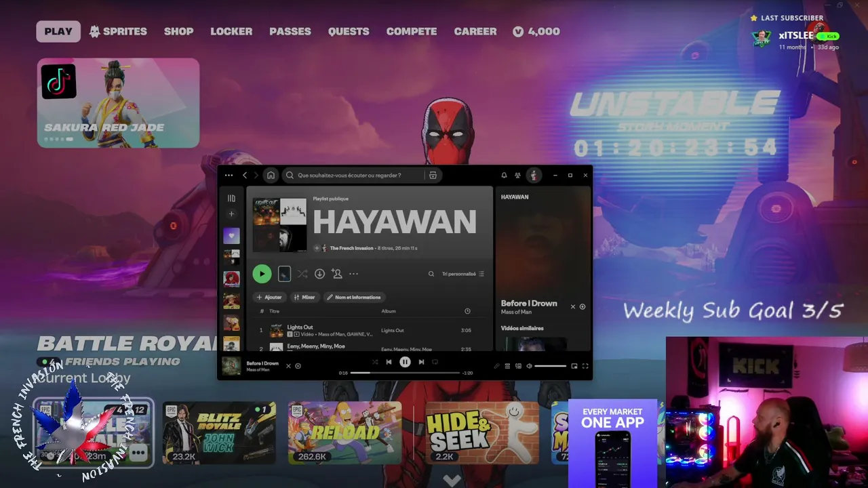This screenshot has height=488, width=868.
Task: Adjust the Spotify volume slider
Action: point(550,366)
